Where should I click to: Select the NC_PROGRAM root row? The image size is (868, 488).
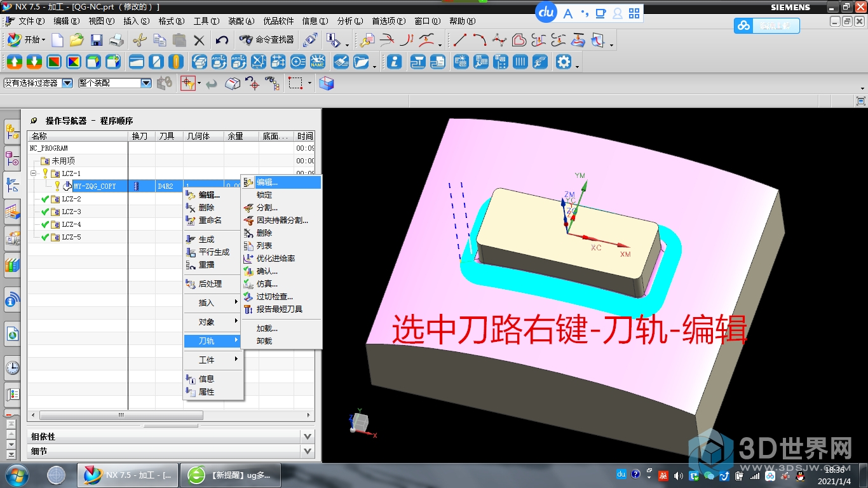pyautogui.click(x=49, y=148)
